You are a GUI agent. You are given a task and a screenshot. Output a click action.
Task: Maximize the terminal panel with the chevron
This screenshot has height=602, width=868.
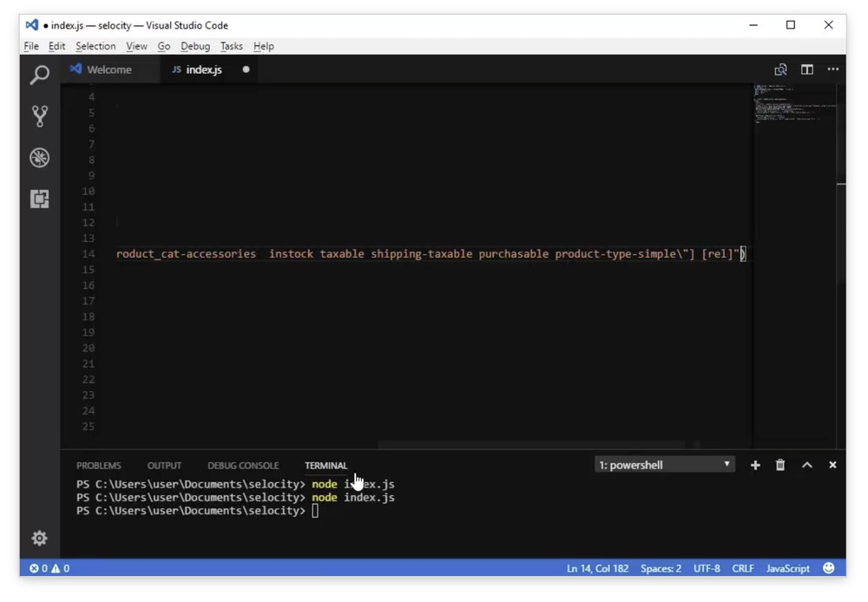pyautogui.click(x=806, y=465)
